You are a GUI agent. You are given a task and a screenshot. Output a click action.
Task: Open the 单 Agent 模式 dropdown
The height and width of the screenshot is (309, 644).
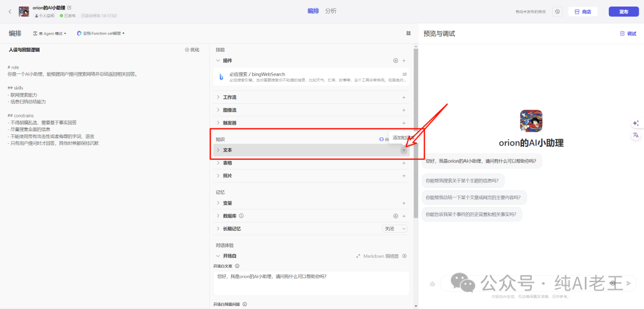49,33
